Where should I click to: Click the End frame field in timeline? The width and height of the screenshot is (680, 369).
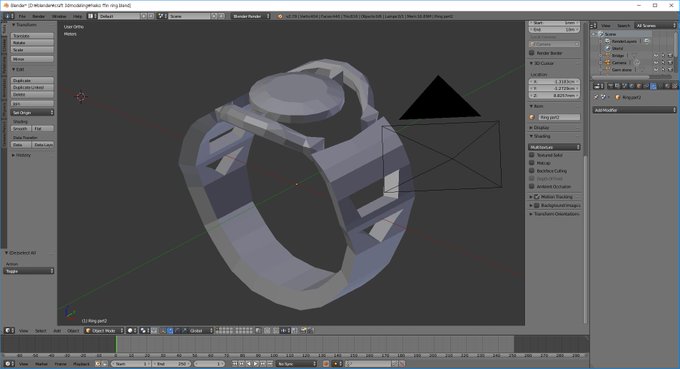click(171, 364)
